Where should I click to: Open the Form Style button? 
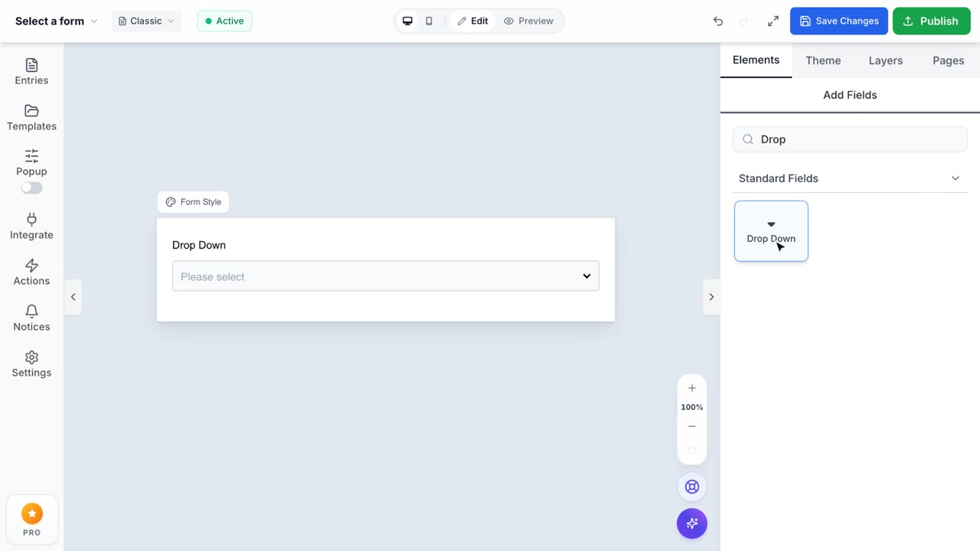[194, 202]
